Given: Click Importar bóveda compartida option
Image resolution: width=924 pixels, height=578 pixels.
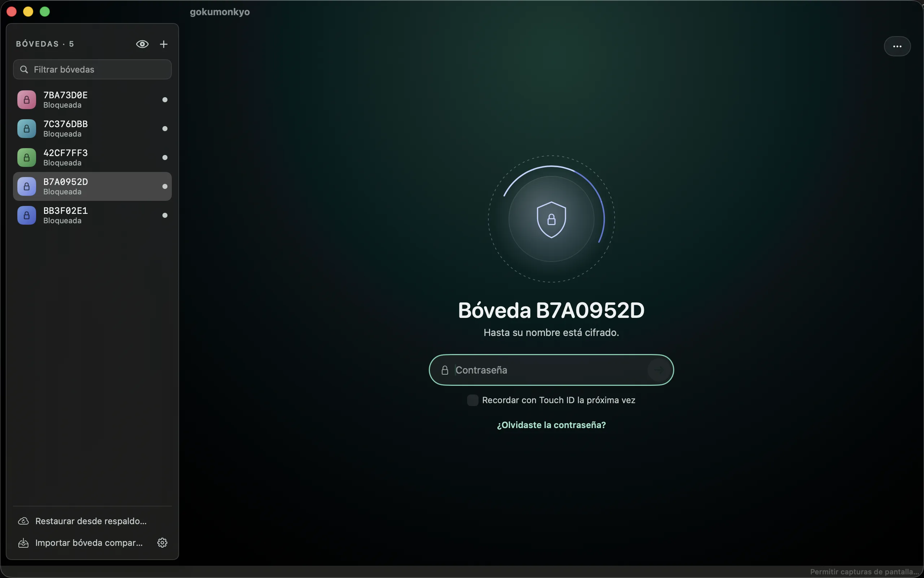Looking at the screenshot, I should point(89,543).
